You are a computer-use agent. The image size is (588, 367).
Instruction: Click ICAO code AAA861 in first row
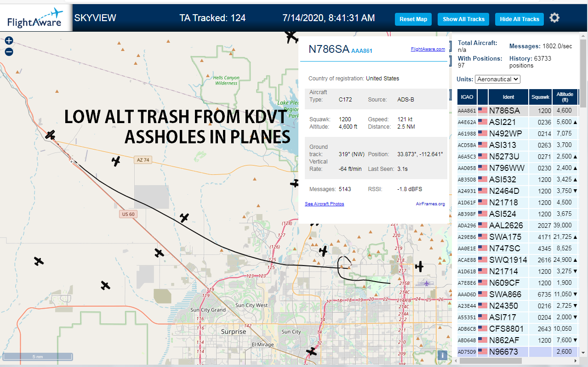click(467, 111)
